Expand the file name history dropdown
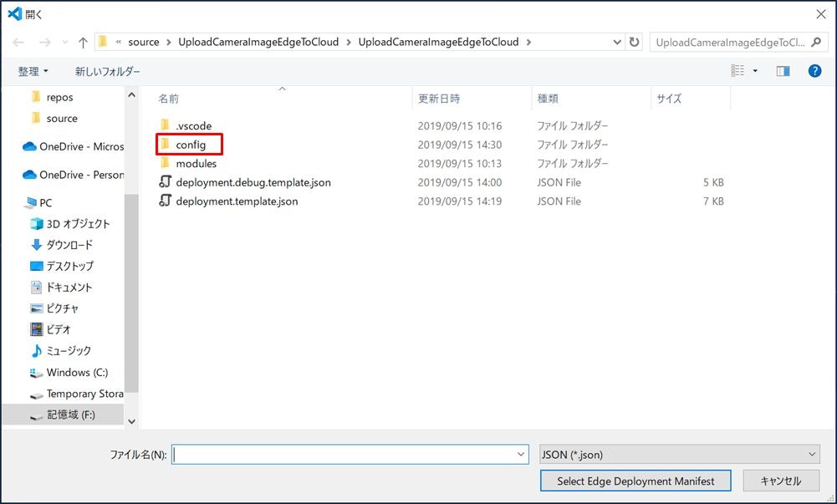 pos(521,455)
